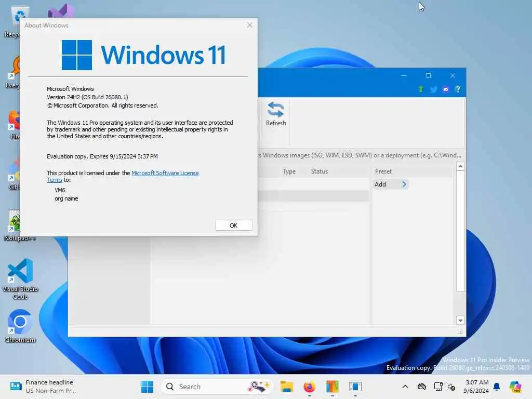Click the Preset column header

pyautogui.click(x=383, y=171)
